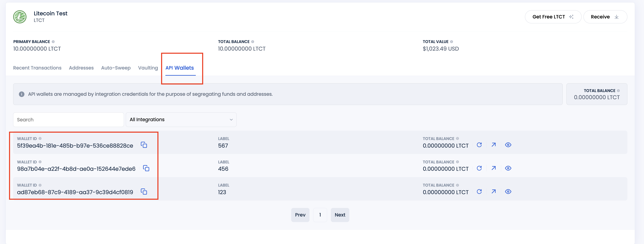View details of wallet labeled 456
This screenshot has width=644, height=244.
pos(508,168)
